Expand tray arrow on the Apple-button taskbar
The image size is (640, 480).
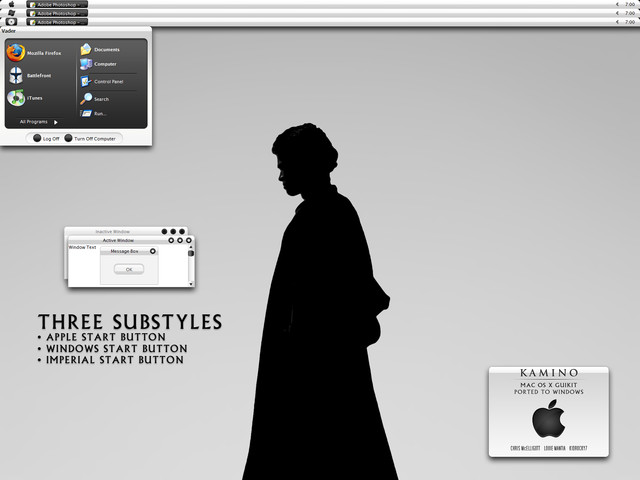[x=618, y=4]
